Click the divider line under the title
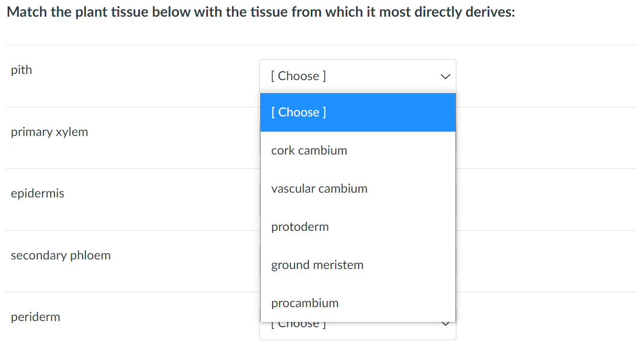This screenshot has height=352, width=644. tap(321, 44)
